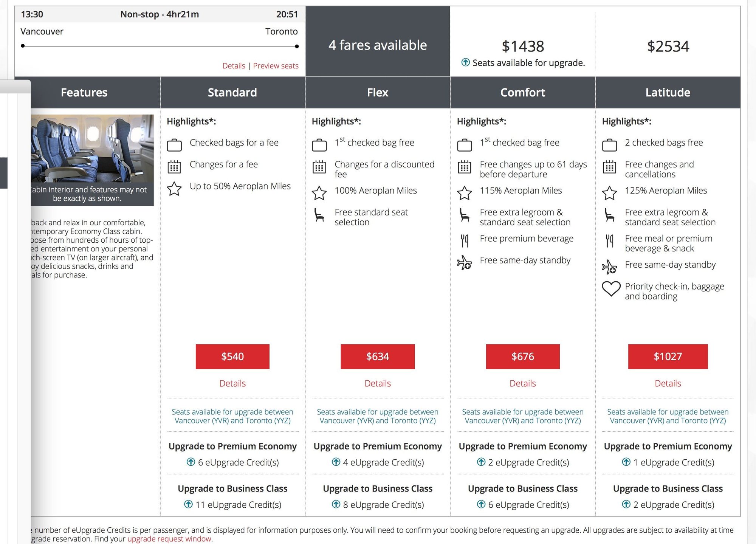Preview seats for the Vancouver–Toronto flight

point(276,66)
